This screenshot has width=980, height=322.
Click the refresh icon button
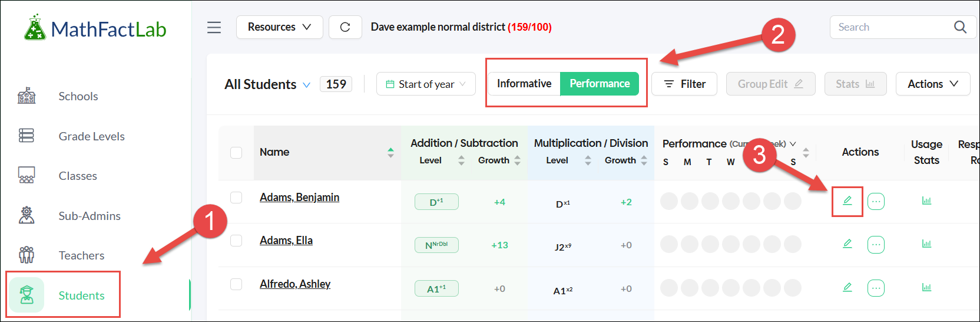click(x=345, y=27)
